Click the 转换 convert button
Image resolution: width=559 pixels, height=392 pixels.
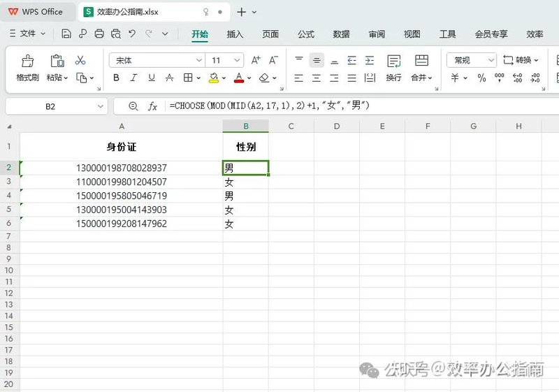(521, 60)
